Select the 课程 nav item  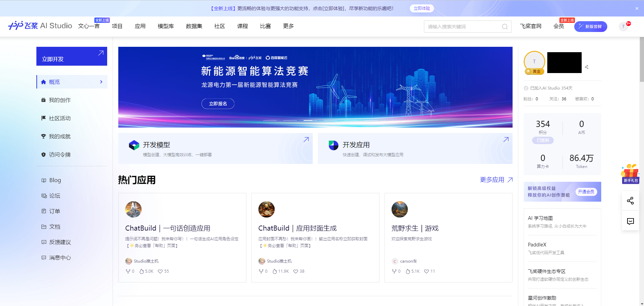tap(243, 26)
